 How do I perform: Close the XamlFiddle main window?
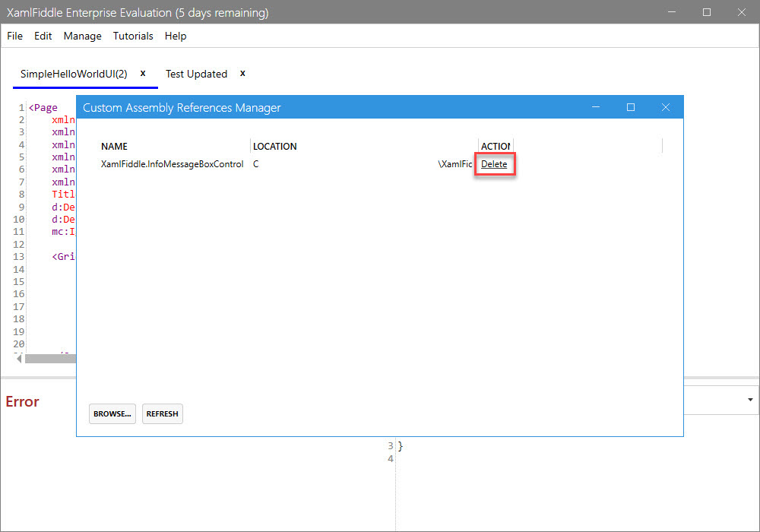tap(742, 12)
